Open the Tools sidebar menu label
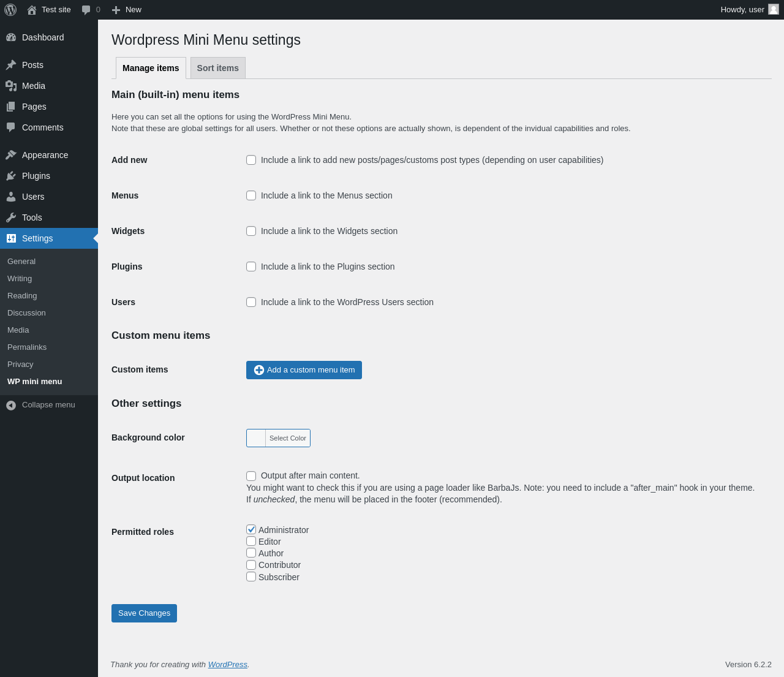This screenshot has width=784, height=677. 32,217
